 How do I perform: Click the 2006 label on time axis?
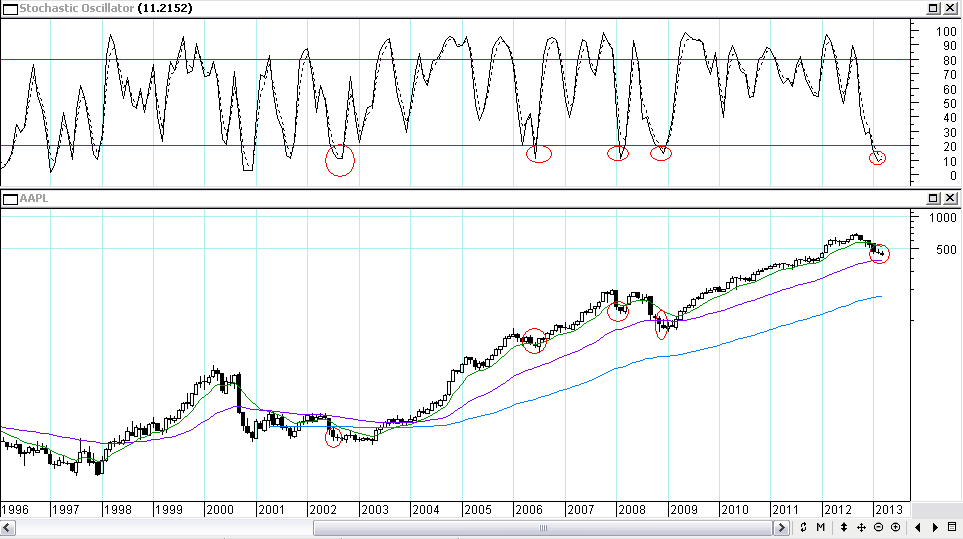[x=529, y=510]
